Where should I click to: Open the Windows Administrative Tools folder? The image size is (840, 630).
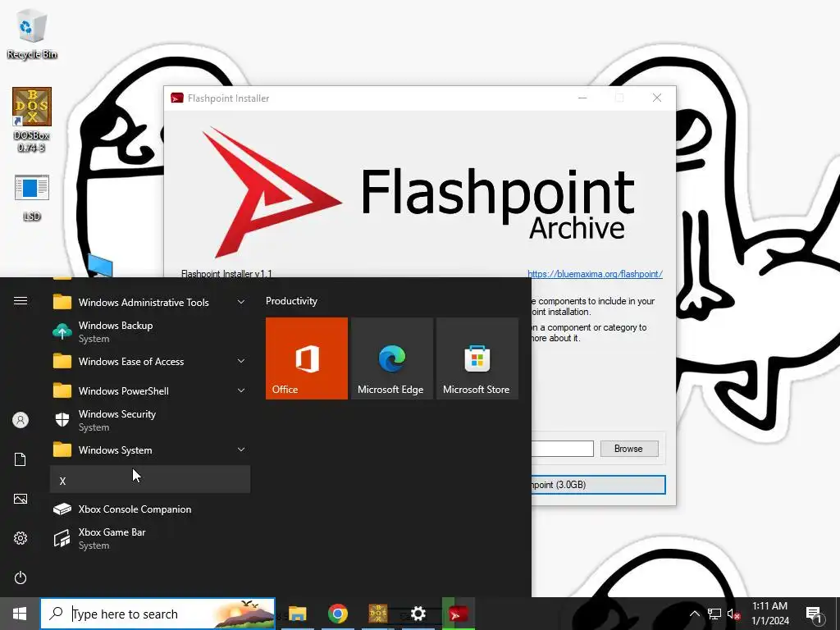[150, 302]
